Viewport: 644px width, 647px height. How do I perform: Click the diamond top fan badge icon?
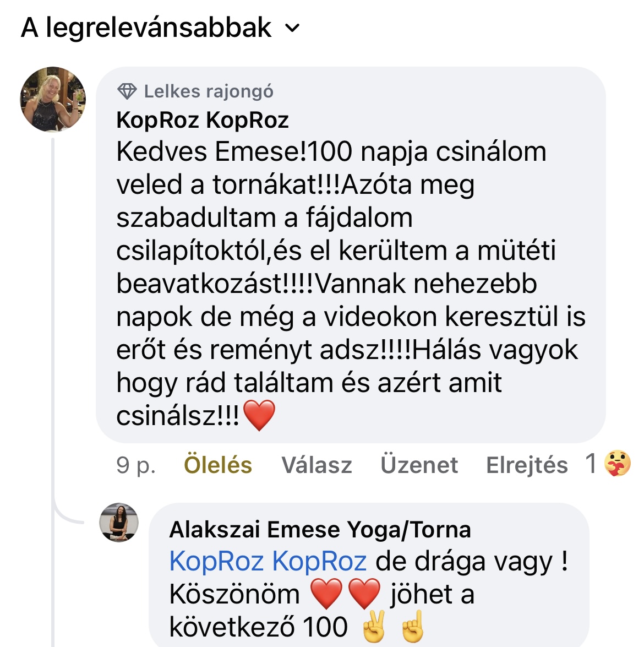pos(127,91)
